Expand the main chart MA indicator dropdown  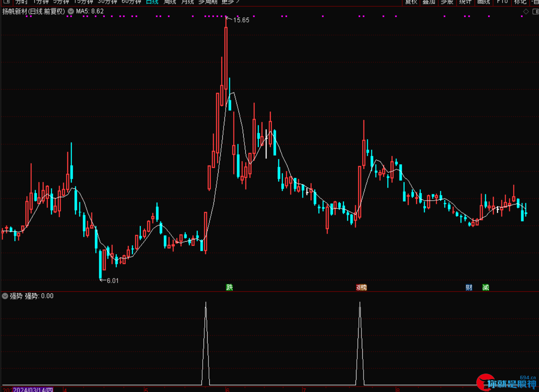(x=71, y=11)
